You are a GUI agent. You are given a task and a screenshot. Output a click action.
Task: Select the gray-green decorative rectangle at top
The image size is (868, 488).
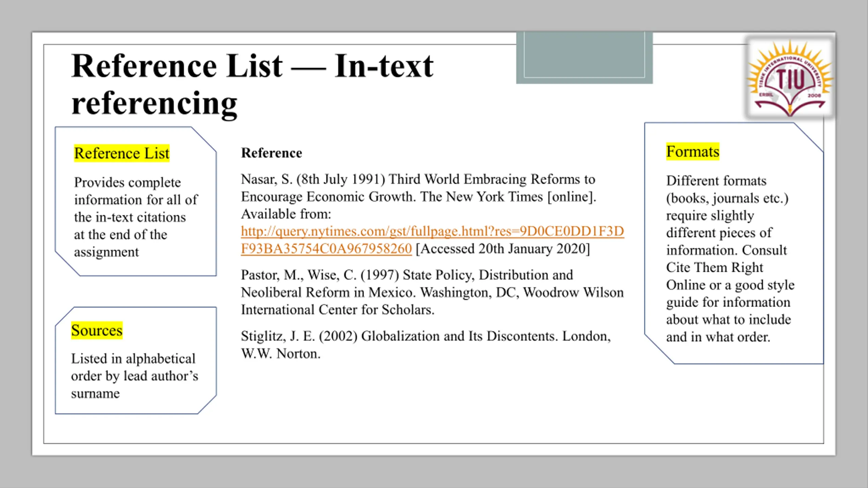click(584, 58)
